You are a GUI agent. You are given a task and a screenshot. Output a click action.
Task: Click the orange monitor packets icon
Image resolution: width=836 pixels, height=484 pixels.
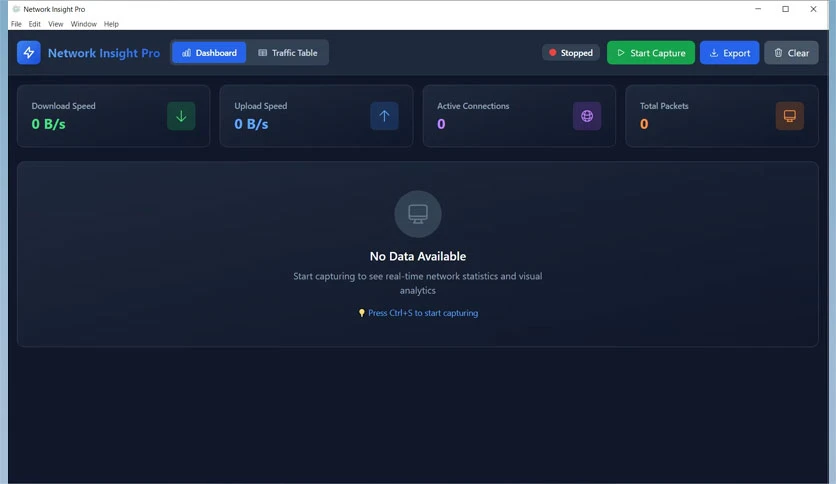[790, 116]
